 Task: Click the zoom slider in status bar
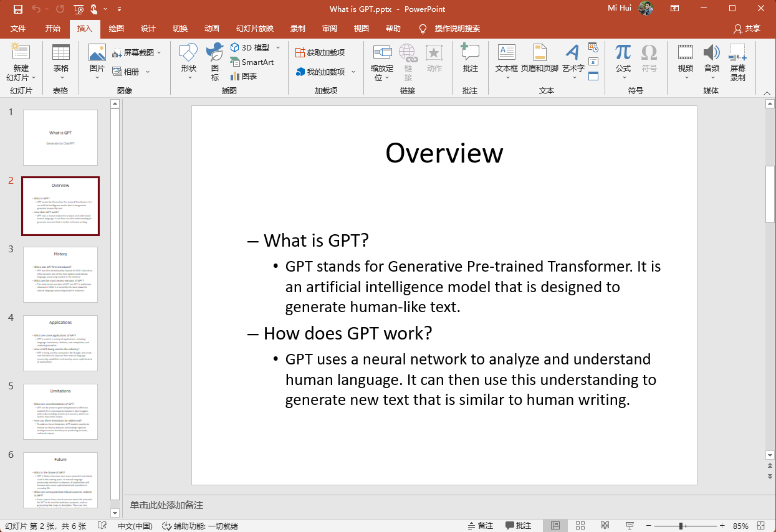pos(681,526)
